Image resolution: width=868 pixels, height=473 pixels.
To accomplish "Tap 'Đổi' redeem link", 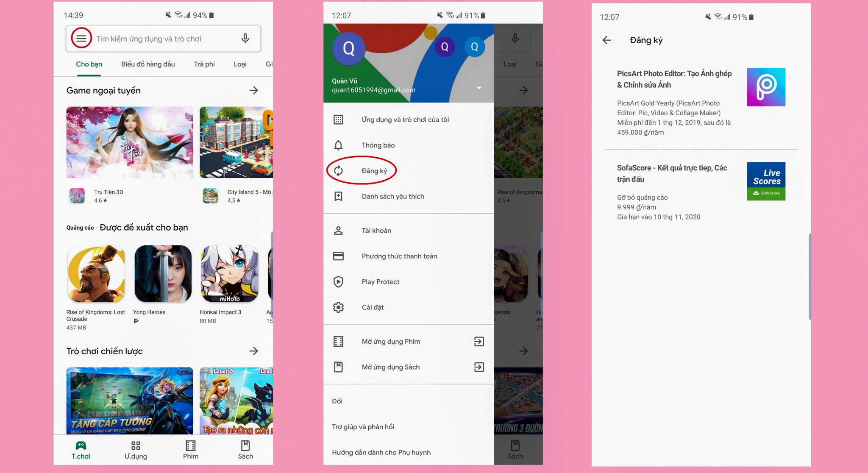I will tap(337, 401).
